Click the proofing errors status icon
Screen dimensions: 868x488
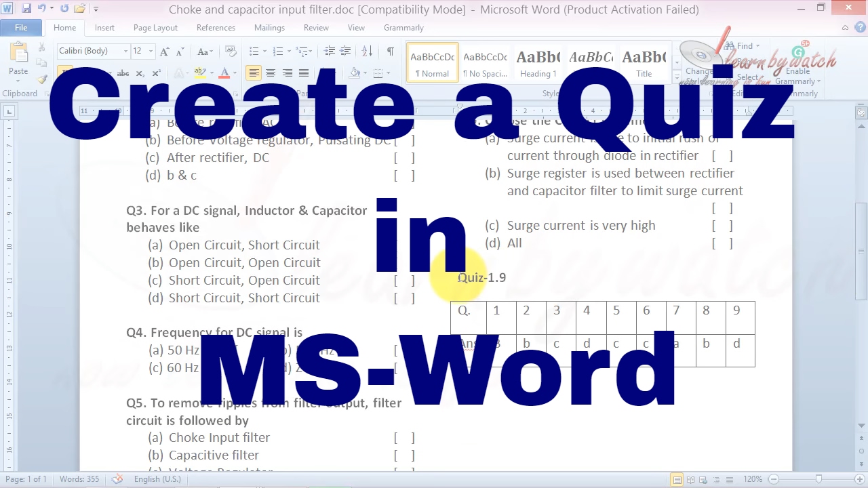pyautogui.click(x=117, y=479)
